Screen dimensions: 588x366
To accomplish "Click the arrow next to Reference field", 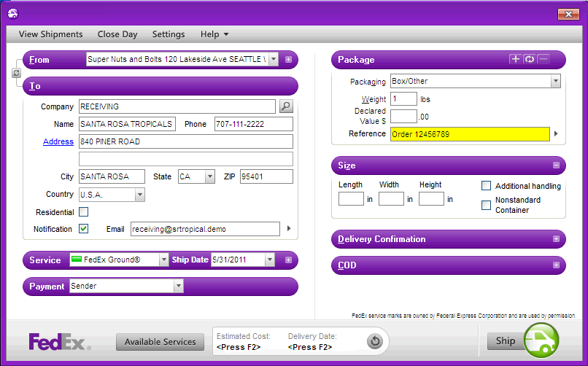I will [556, 133].
